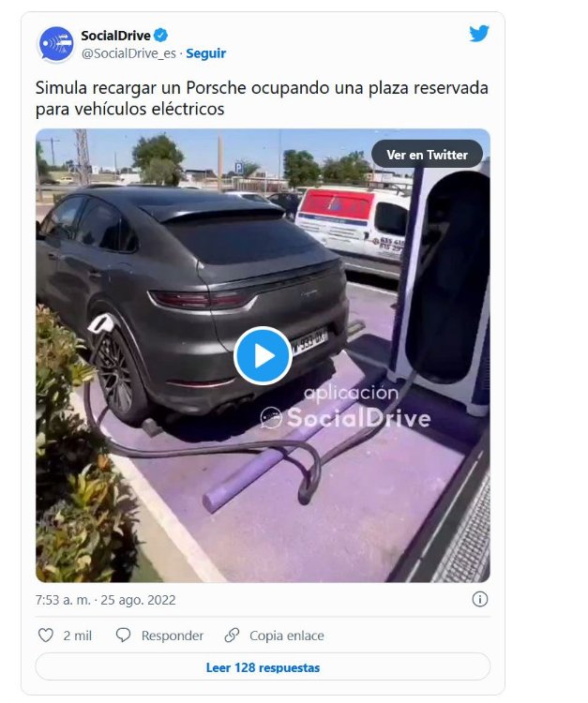
Task: Open the tweet info circle icon
Action: pos(479,599)
